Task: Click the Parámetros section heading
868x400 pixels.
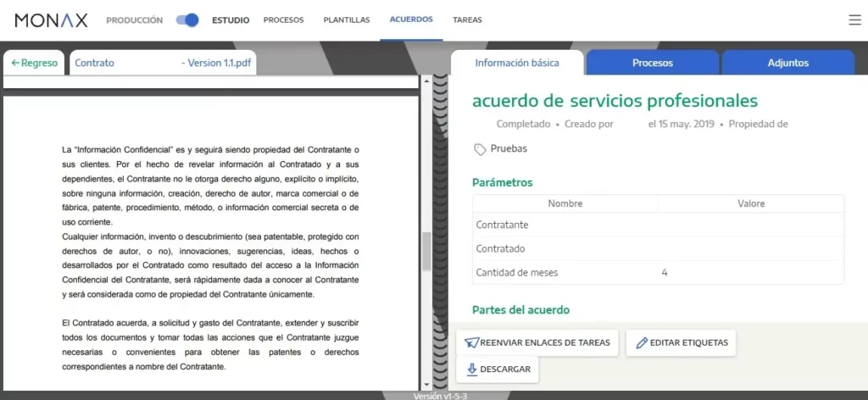Action: tap(503, 182)
